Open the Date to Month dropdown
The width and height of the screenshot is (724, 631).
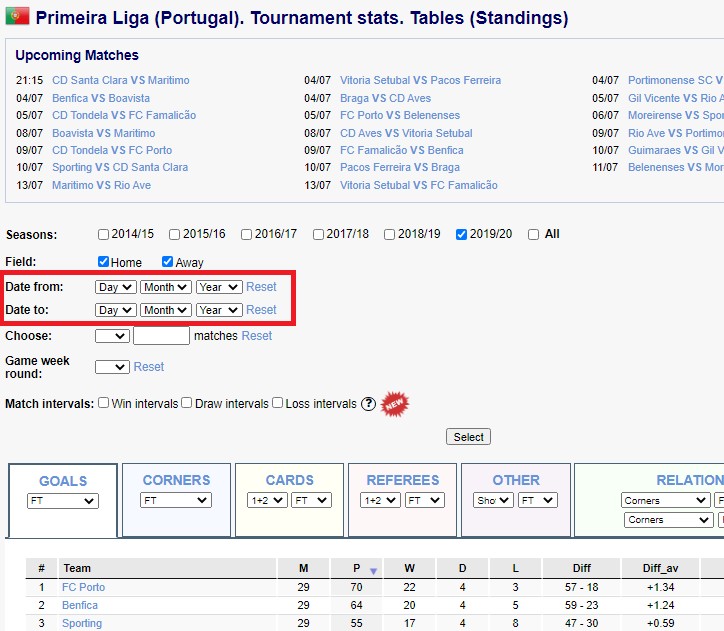click(166, 310)
